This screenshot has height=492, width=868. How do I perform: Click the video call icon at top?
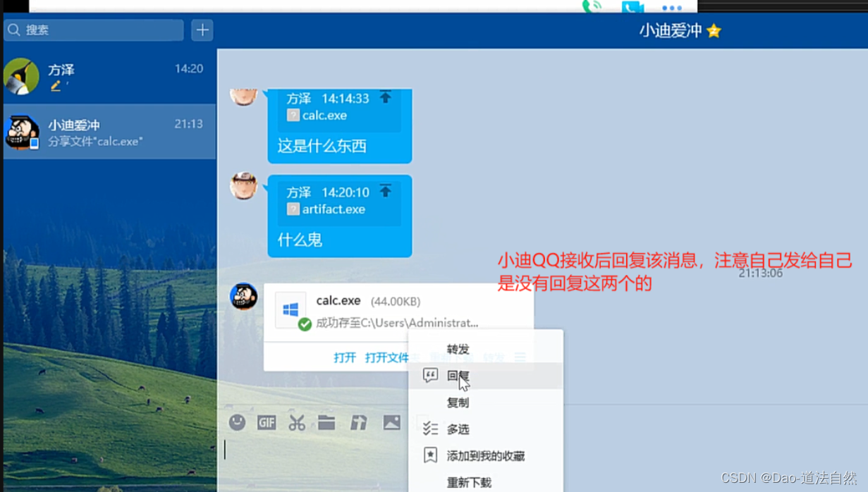632,7
